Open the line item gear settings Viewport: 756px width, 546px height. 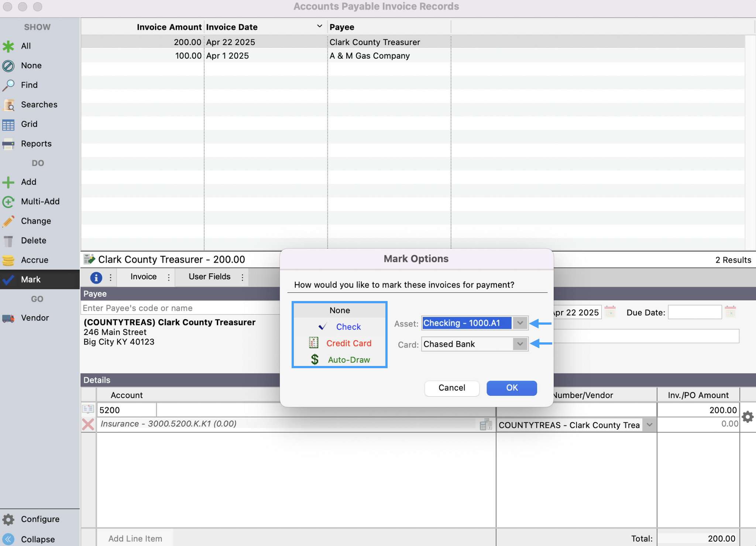748,417
